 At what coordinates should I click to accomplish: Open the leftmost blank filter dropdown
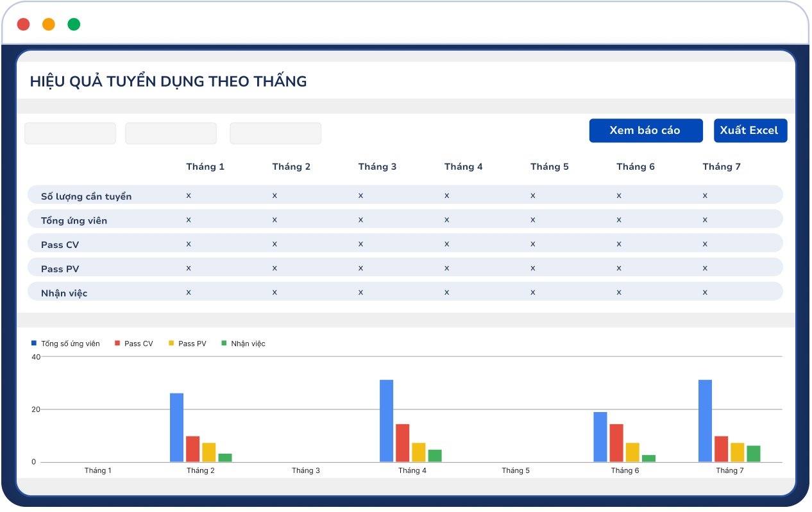[x=70, y=133]
